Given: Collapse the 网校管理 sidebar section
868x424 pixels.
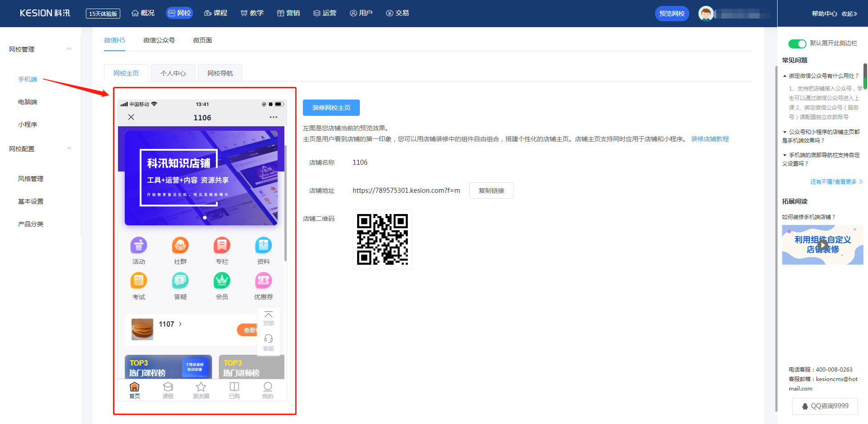Looking at the screenshot, I should click(x=69, y=49).
